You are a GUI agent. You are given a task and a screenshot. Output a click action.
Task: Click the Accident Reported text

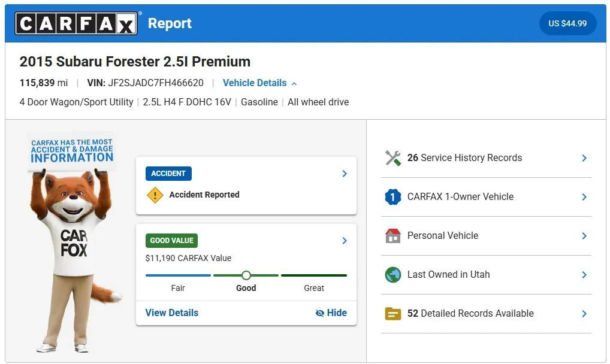204,195
